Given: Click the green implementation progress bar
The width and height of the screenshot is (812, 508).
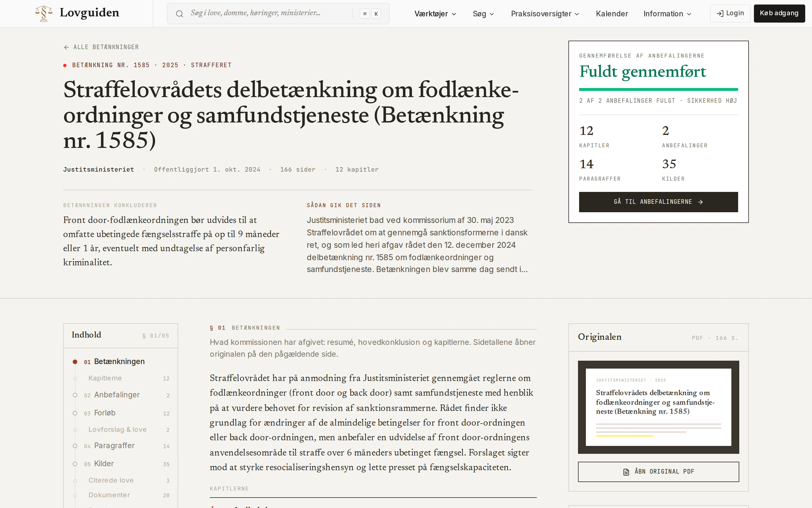Looking at the screenshot, I should click(658, 89).
